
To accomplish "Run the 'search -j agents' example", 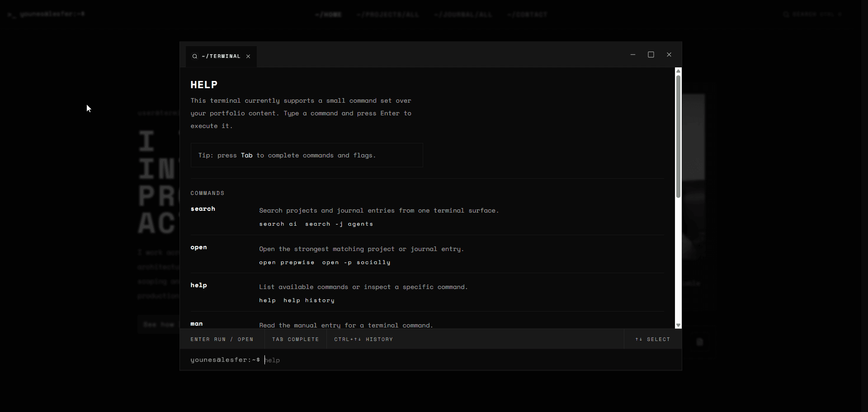I will 339,224.
